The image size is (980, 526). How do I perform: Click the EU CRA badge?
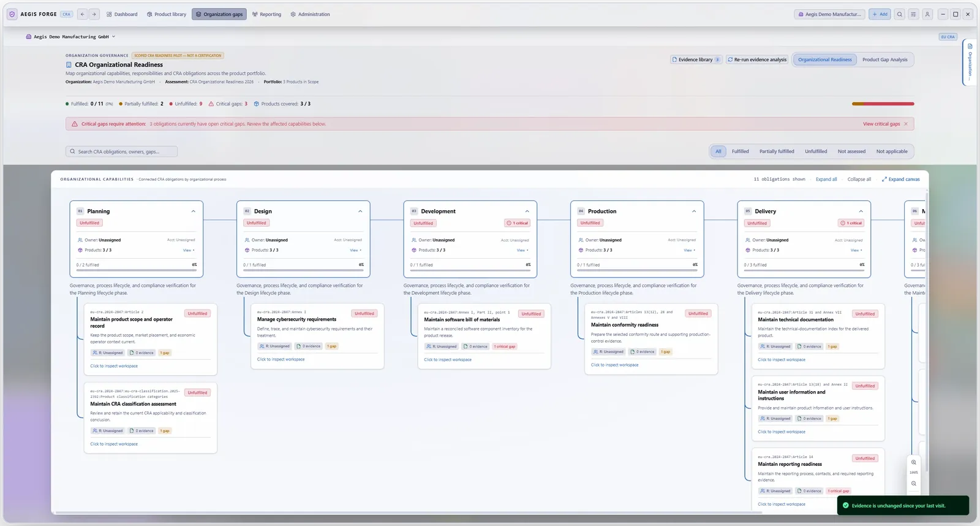click(948, 37)
